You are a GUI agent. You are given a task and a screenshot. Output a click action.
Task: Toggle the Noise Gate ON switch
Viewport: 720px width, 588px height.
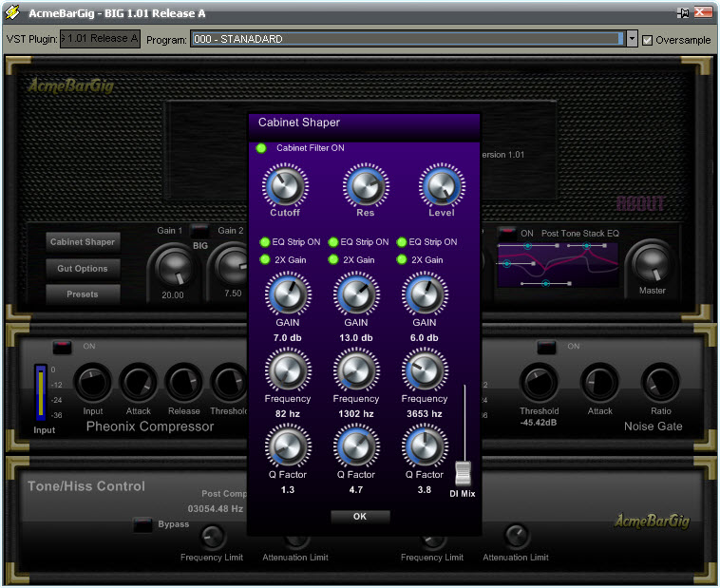pyautogui.click(x=546, y=347)
